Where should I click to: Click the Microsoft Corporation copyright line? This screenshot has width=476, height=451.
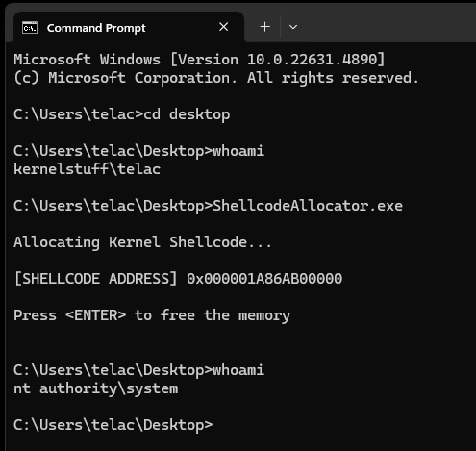click(216, 78)
